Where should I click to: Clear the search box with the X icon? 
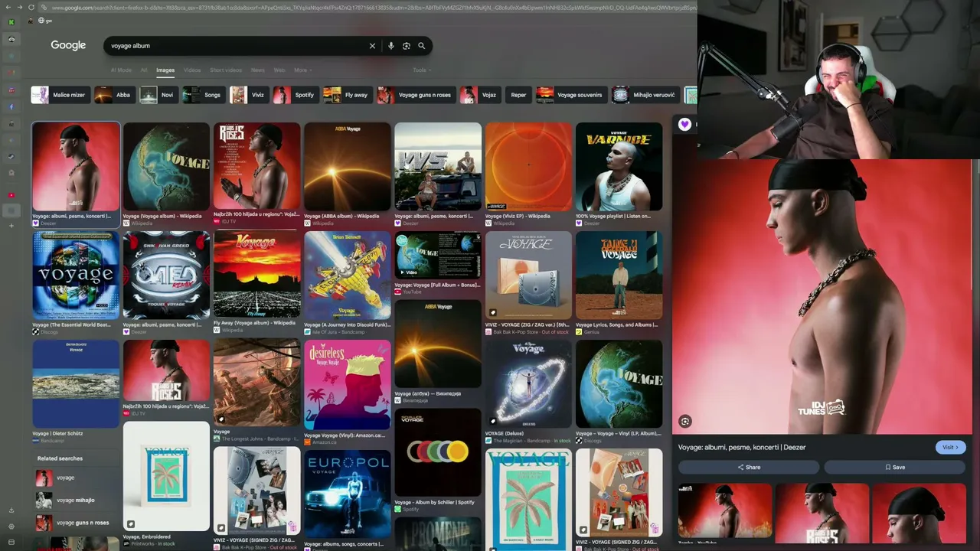click(372, 46)
